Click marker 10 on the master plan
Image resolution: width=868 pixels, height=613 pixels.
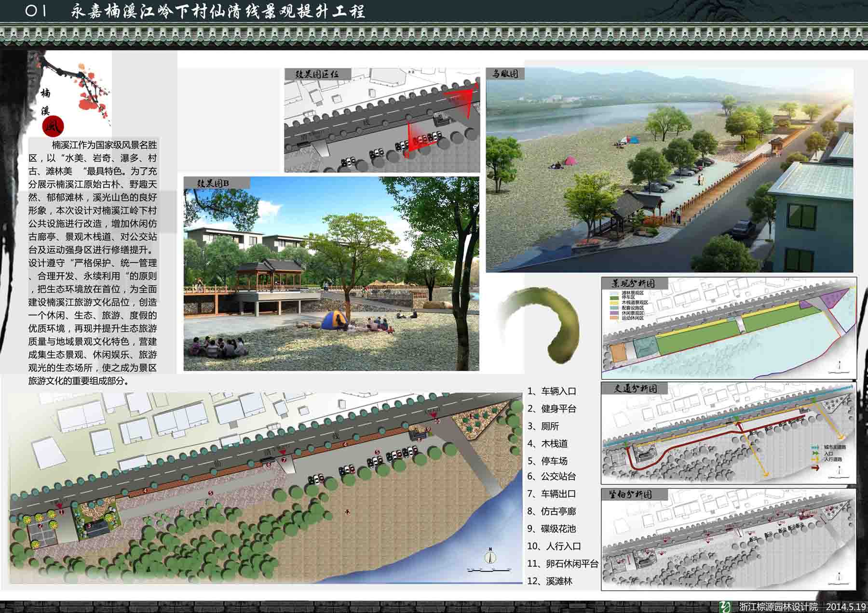click(437, 421)
